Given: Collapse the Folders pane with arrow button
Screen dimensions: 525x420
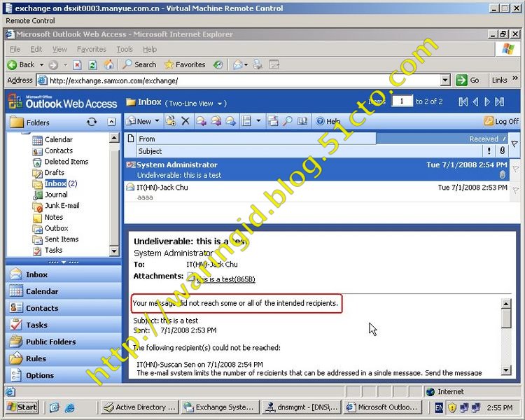Looking at the screenshot, I should click(x=111, y=122).
